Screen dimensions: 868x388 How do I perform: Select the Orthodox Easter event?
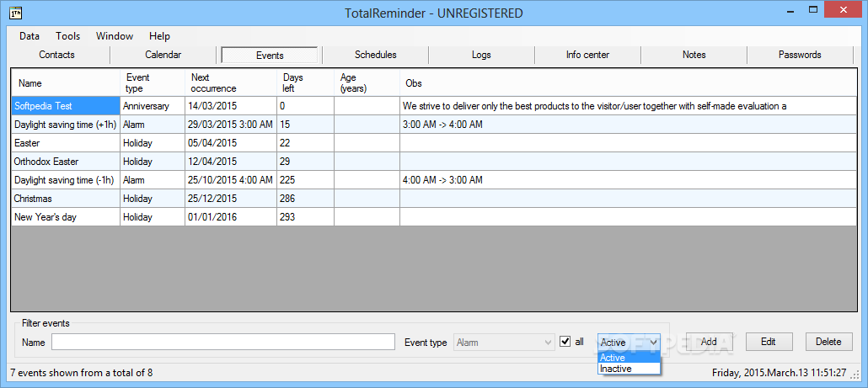coord(66,162)
